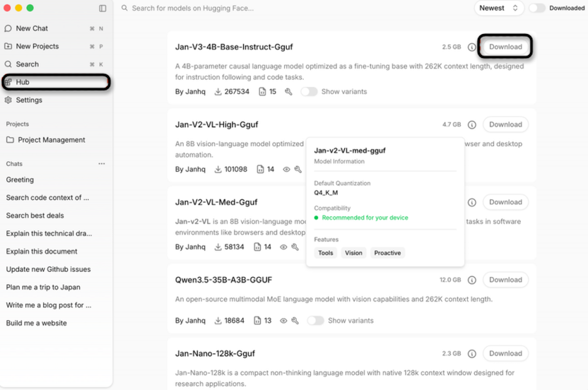Open the Qwen3.5-35B-A3B-GGUF model title

[223, 280]
